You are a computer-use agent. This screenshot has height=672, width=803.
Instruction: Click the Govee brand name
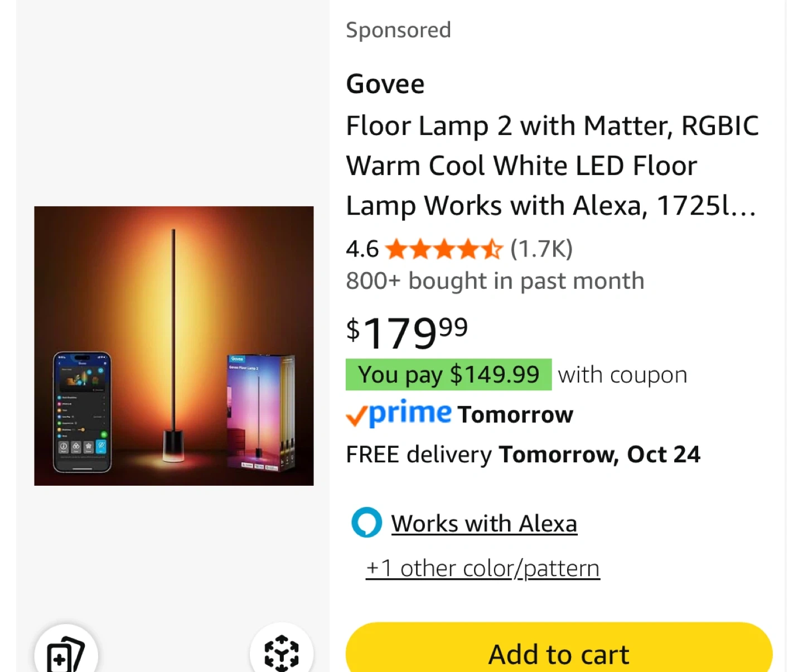click(385, 84)
